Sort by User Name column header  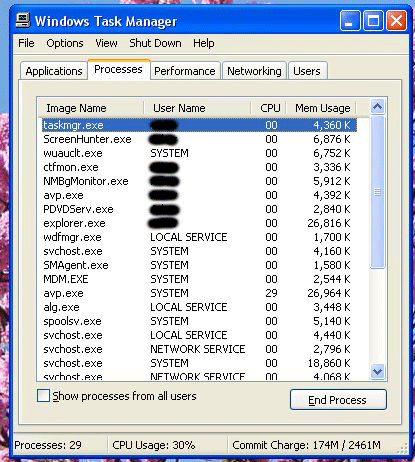(x=197, y=108)
